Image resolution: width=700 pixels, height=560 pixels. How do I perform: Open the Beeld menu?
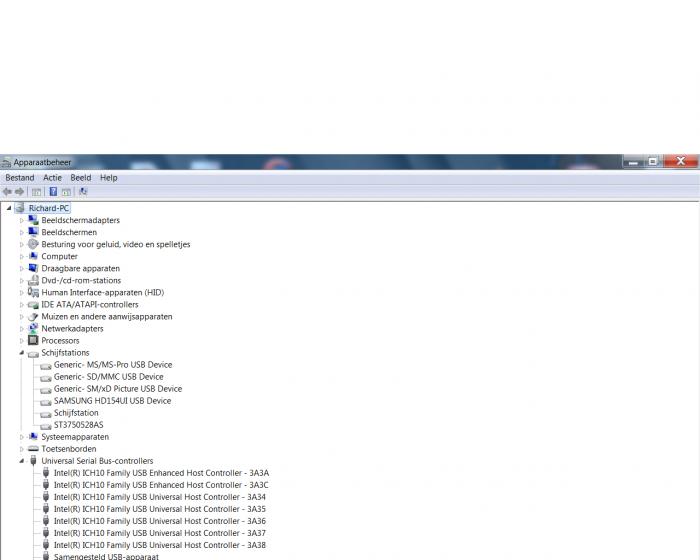[x=81, y=178]
